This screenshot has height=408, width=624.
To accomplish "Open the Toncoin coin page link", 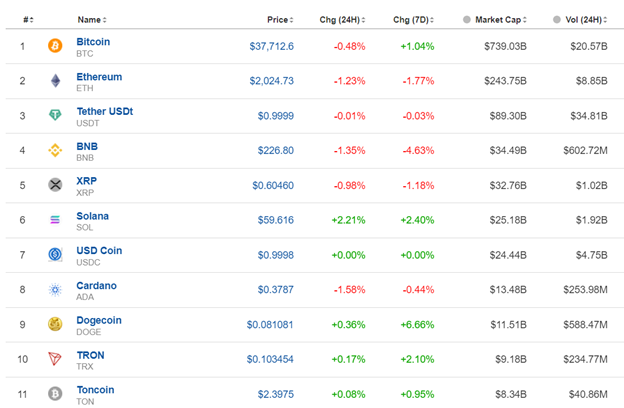I will 96,390.
